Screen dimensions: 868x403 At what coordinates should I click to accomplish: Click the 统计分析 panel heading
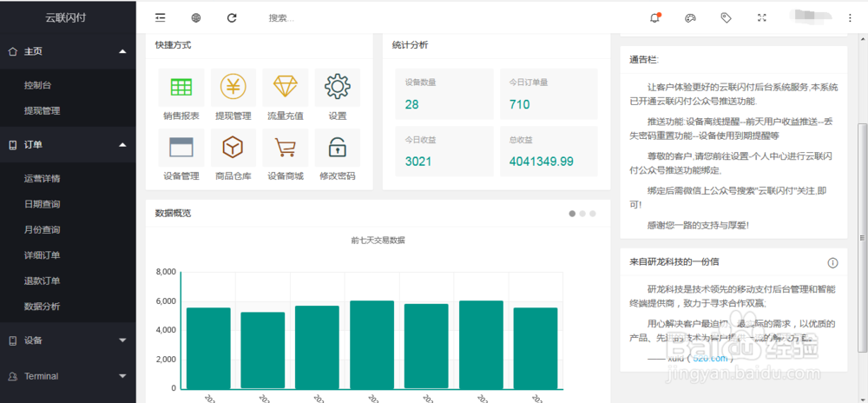coord(410,45)
